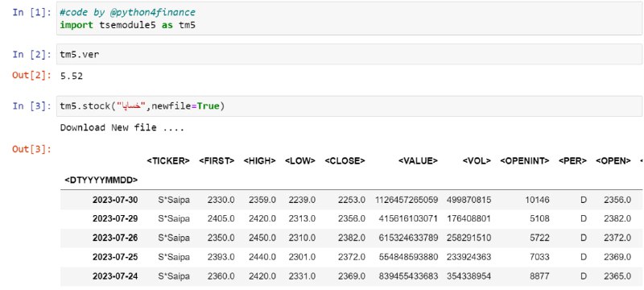Click the <VALUE> column header
The image size is (644, 290).
tap(418, 161)
